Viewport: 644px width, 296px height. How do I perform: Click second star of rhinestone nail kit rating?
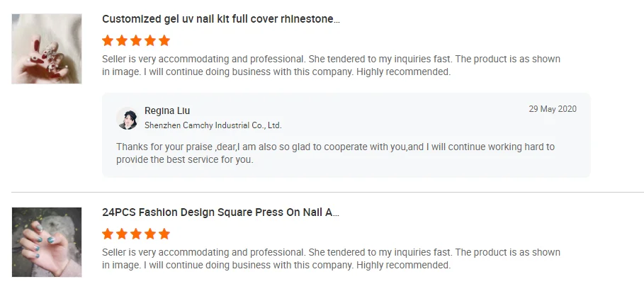click(122, 40)
